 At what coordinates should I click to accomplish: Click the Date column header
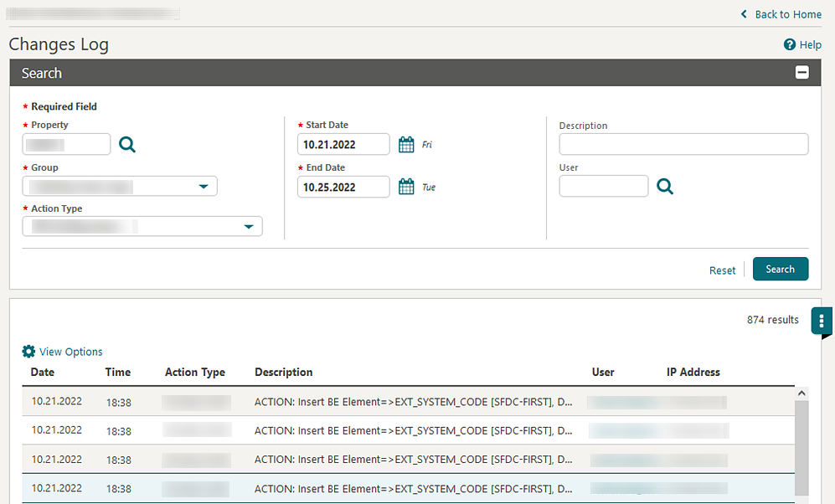click(x=42, y=372)
